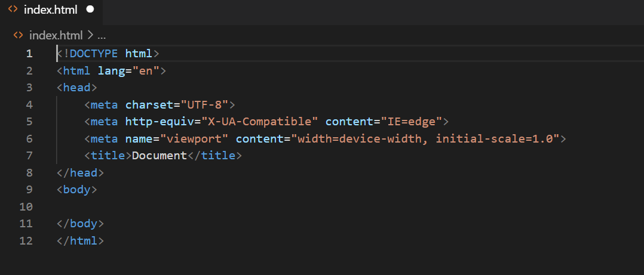644x275 pixels.
Task: Click the closing title tag on line 7
Action: point(215,156)
